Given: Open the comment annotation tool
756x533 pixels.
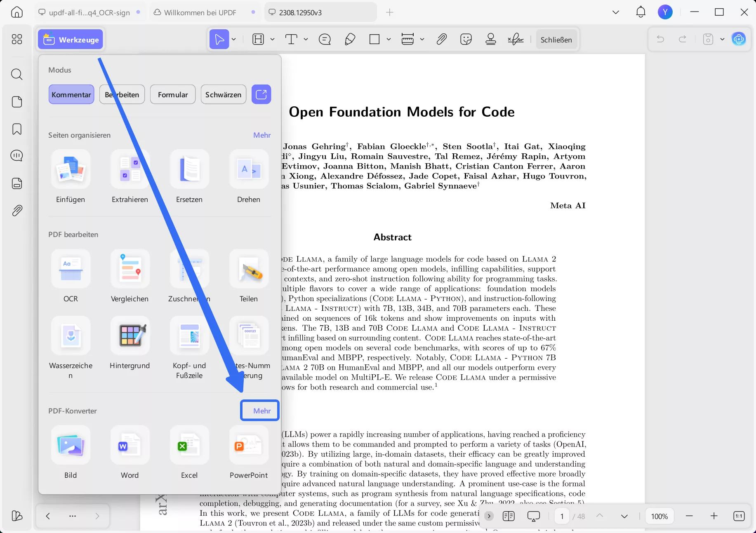Looking at the screenshot, I should pyautogui.click(x=325, y=39).
